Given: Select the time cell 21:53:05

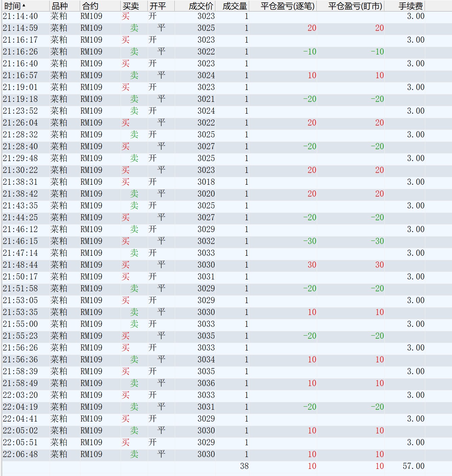Looking at the screenshot, I should (x=20, y=300).
